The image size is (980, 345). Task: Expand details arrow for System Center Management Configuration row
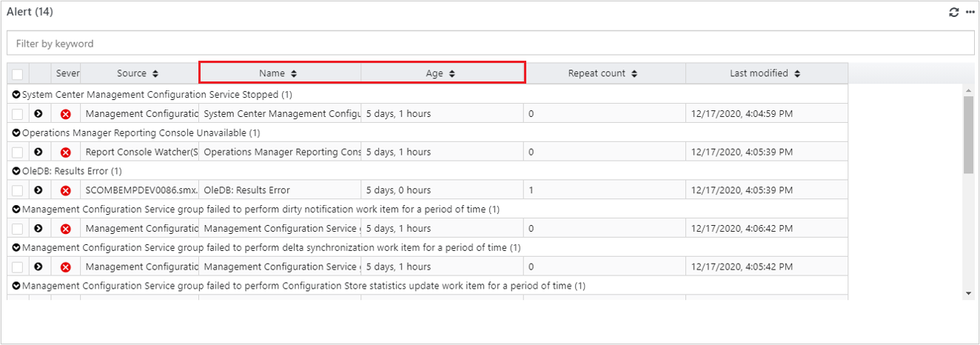pos(38,113)
